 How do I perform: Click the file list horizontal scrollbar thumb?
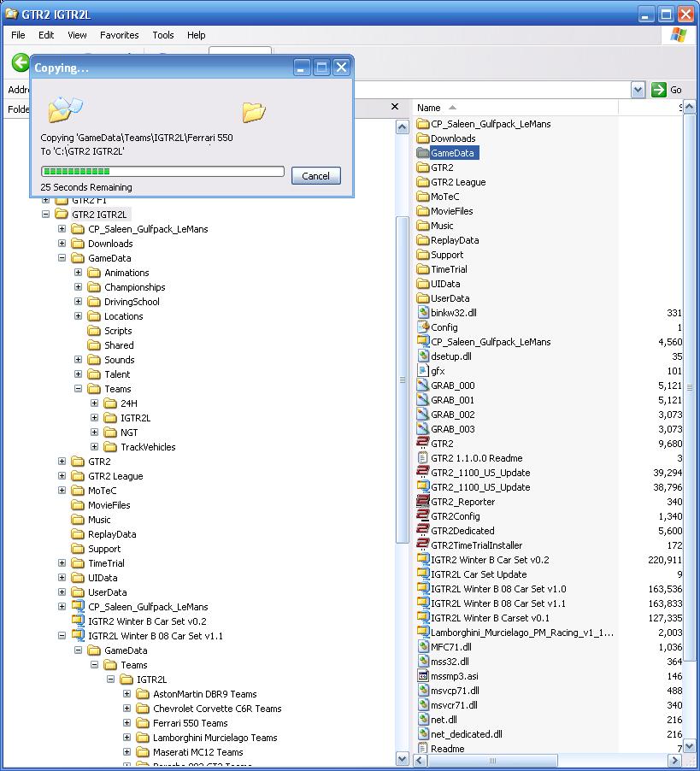pos(492,760)
